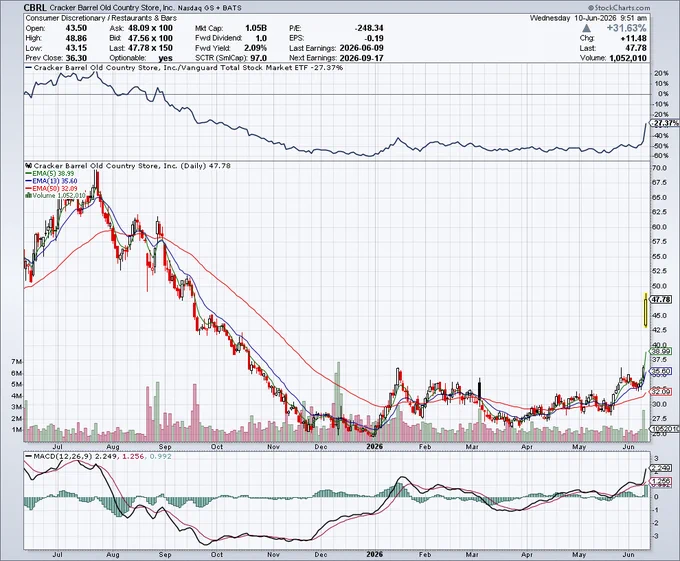Click the +31.63% percent change
Viewport: 680px width, 561px height.
coord(626,28)
